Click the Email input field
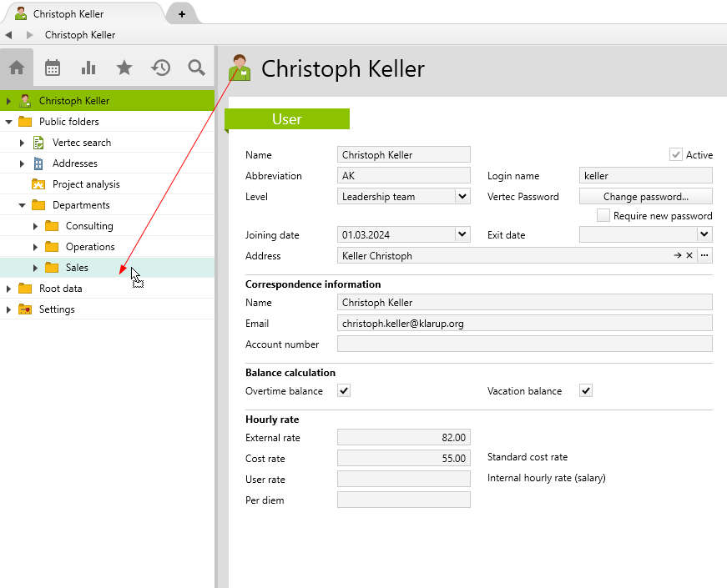This screenshot has width=727, height=588. pyautogui.click(x=524, y=324)
